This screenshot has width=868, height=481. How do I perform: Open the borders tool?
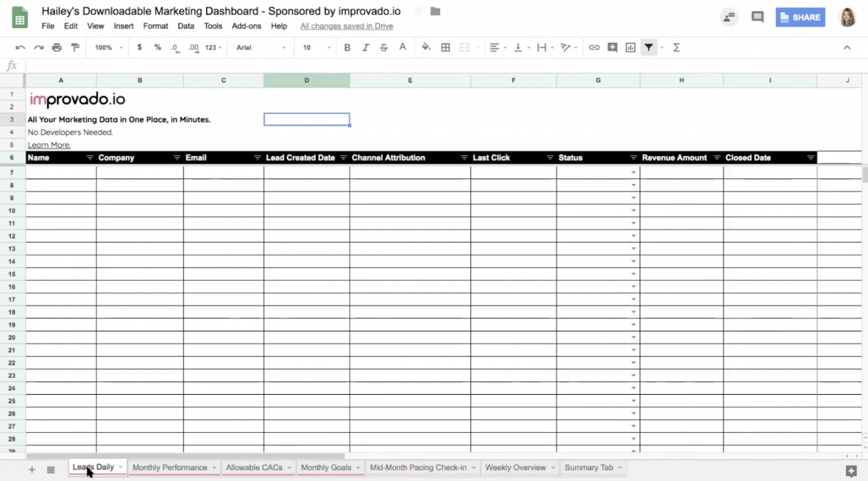coord(445,48)
